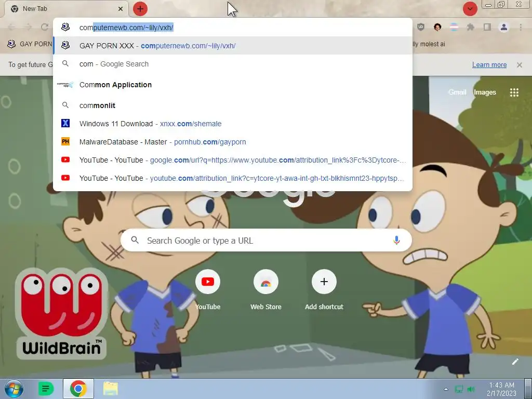The height and width of the screenshot is (399, 532).
Task: Show hidden system tray icons
Action: point(446,389)
